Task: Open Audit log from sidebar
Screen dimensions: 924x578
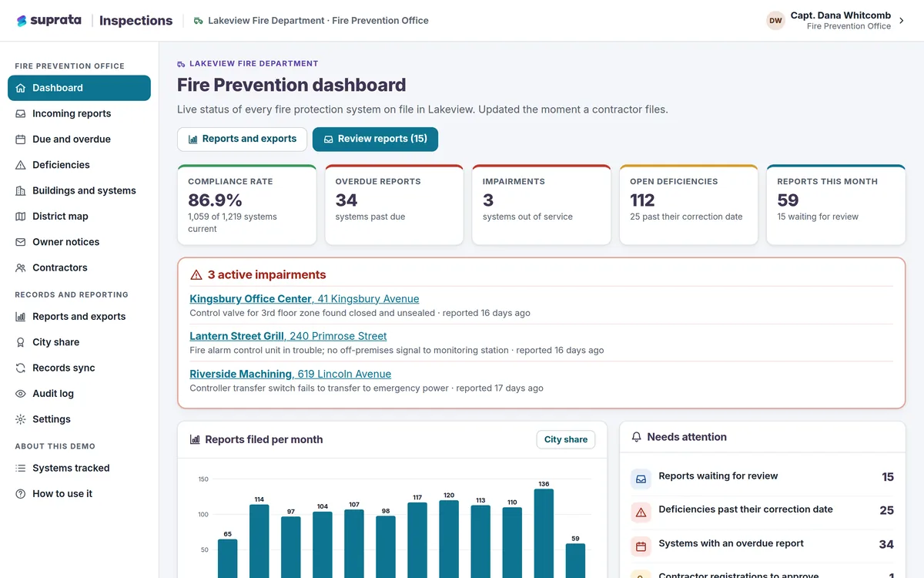Action: (x=79, y=394)
